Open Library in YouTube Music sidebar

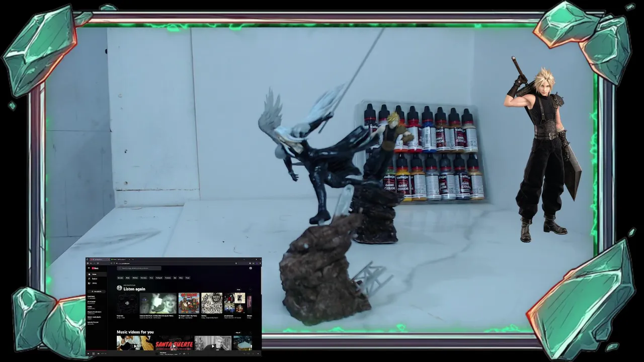coord(96,283)
